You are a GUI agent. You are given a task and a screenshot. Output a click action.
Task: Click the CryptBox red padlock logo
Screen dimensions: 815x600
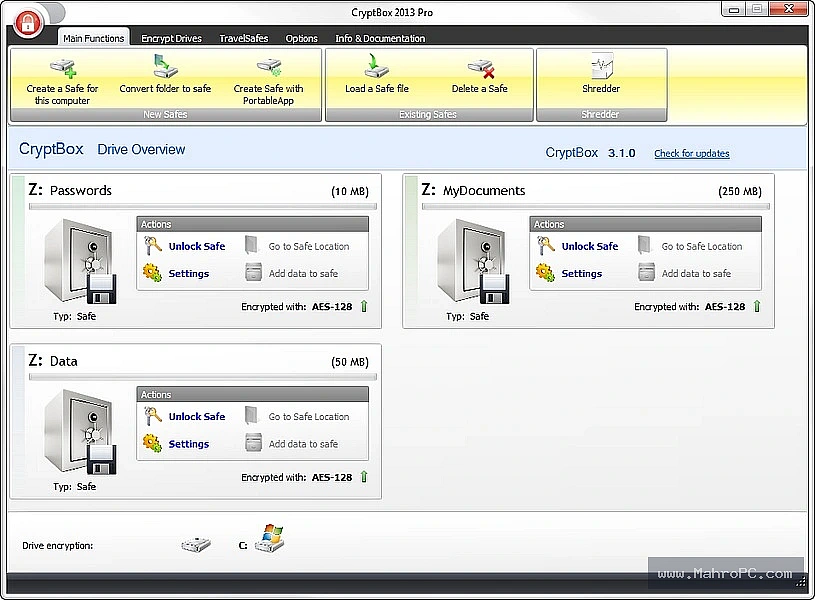pyautogui.click(x=28, y=22)
